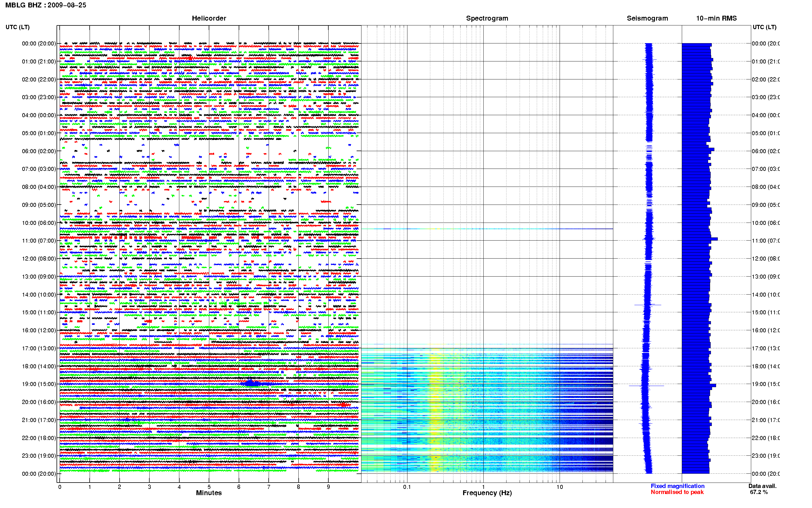Select left time label '03:00 (23:00)'
The height and width of the screenshot is (508, 812).
39,97
